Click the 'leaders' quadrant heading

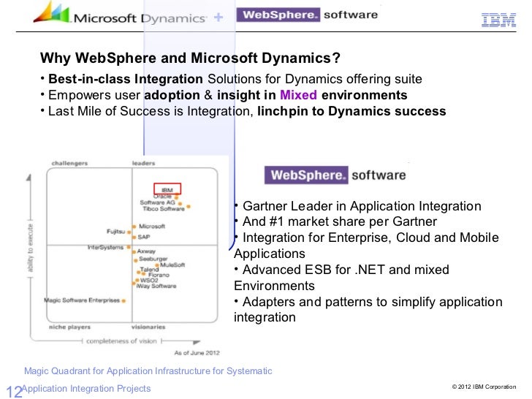pos(143,163)
